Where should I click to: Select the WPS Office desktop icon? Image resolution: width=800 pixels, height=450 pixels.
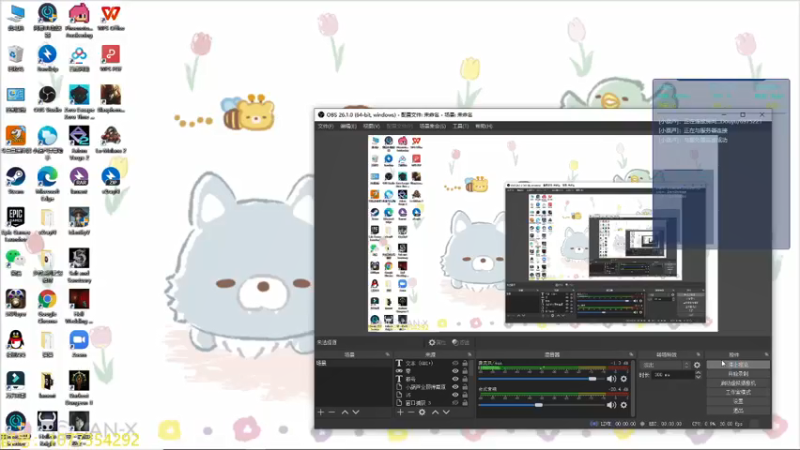[111, 17]
